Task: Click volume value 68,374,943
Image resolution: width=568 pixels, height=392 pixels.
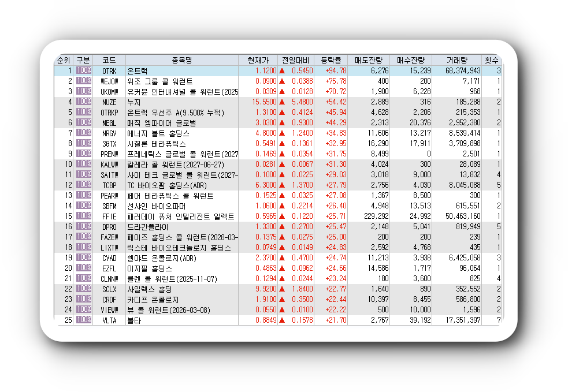Action: (463, 71)
